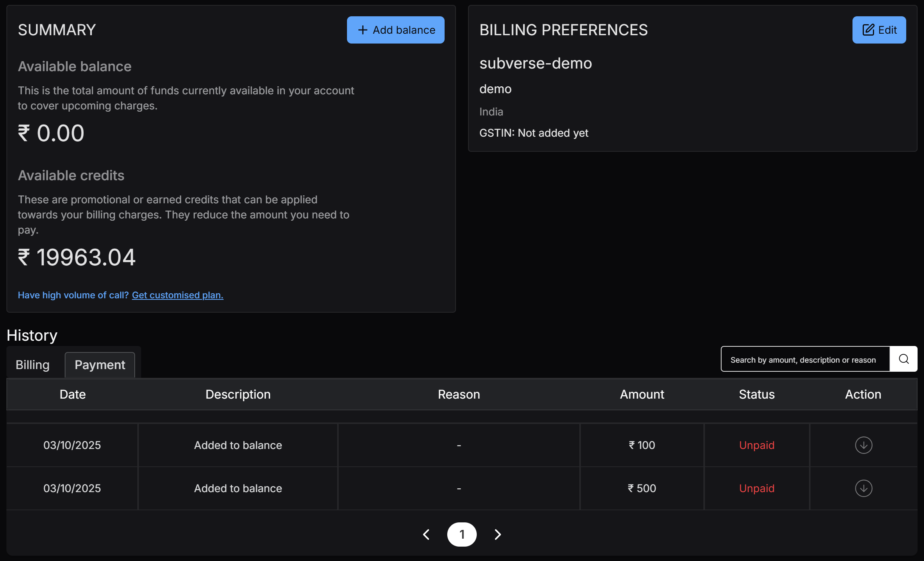Image resolution: width=924 pixels, height=561 pixels.
Task: Download invoice for ₹ 100 payment
Action: pos(863,445)
